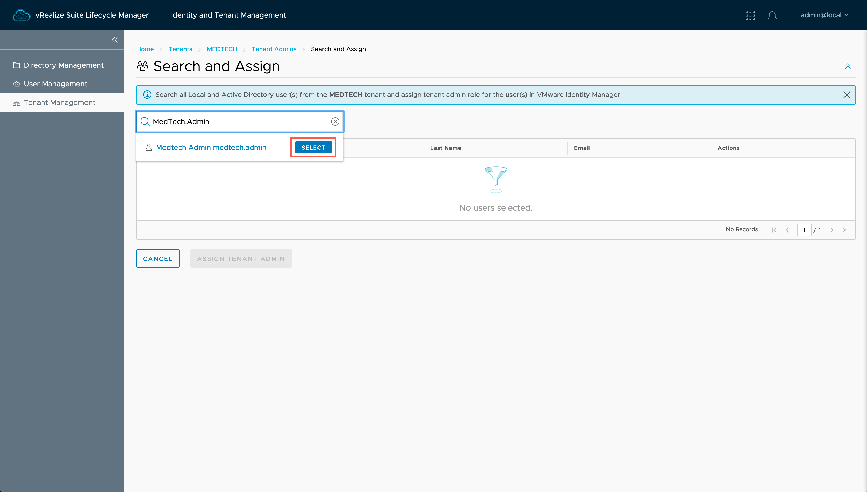
Task: Open the notifications bell
Action: [x=772, y=15]
